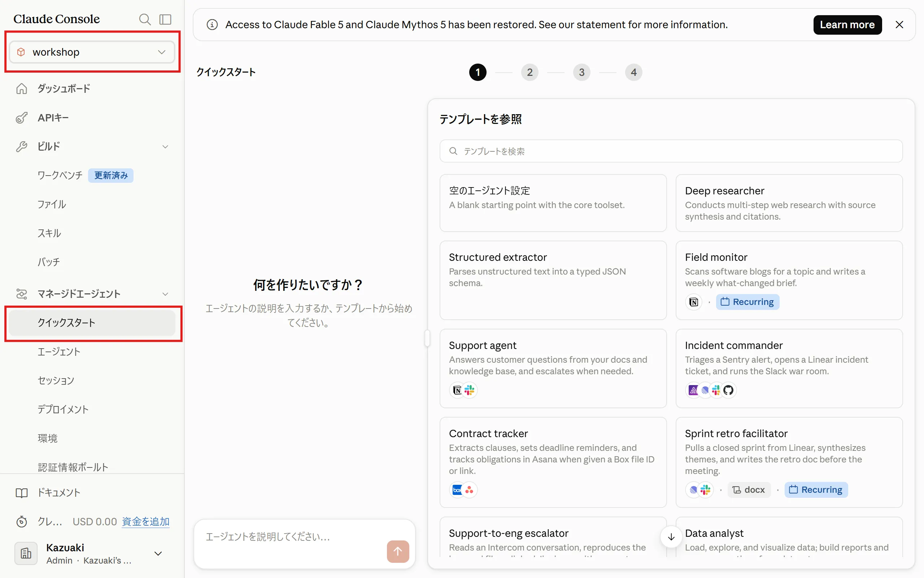Click Notion icon on Support agent card

coord(457,390)
